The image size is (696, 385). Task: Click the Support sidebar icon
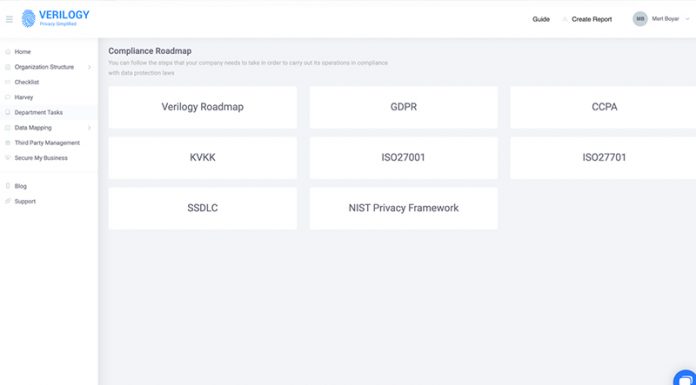tap(8, 201)
